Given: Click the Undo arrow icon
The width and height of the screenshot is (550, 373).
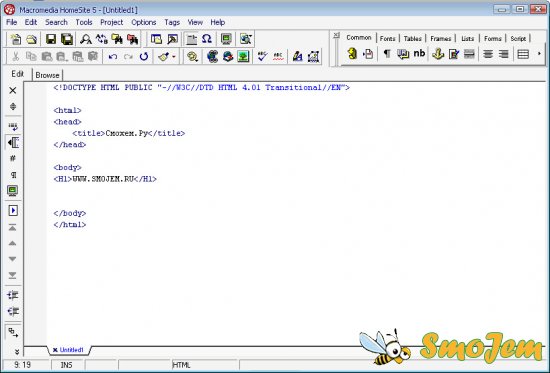Looking at the screenshot, I should pyautogui.click(x=113, y=56).
